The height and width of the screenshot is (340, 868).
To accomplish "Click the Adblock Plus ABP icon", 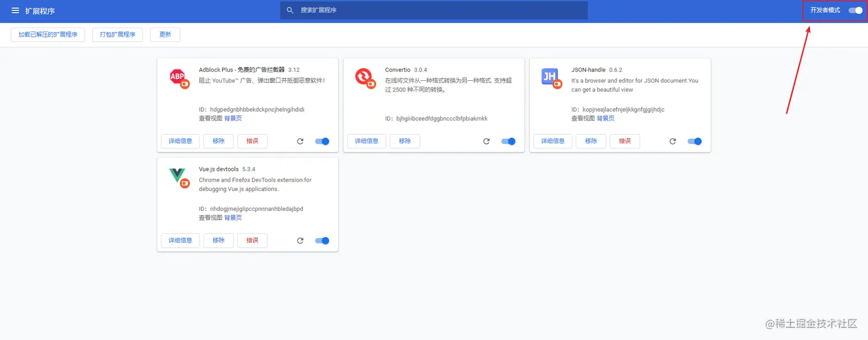I will [x=179, y=77].
